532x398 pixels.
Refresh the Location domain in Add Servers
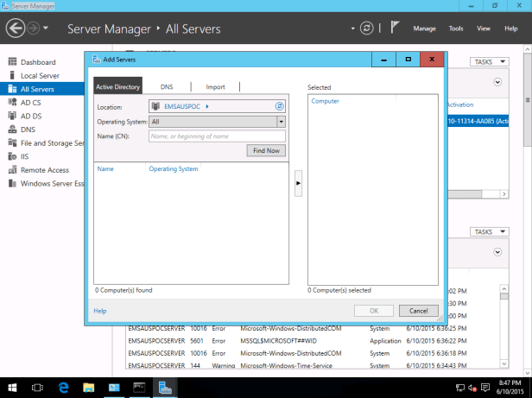point(279,106)
